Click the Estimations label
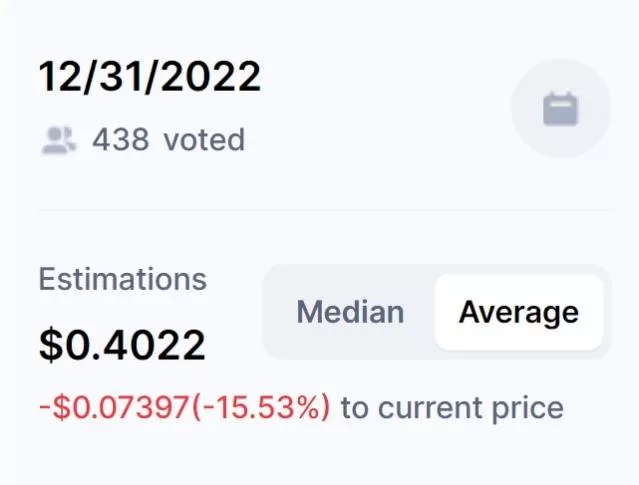This screenshot has height=485, width=639. 122,278
